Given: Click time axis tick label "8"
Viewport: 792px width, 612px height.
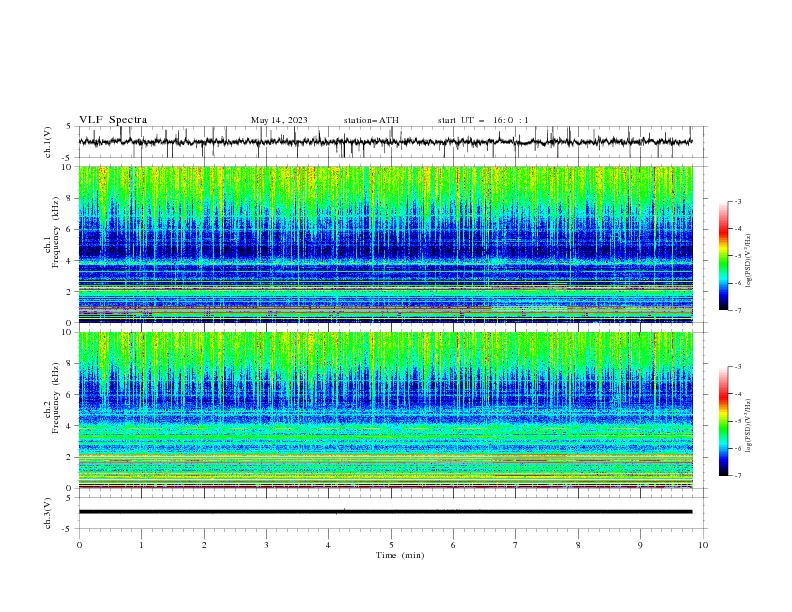Looking at the screenshot, I should [x=578, y=545].
